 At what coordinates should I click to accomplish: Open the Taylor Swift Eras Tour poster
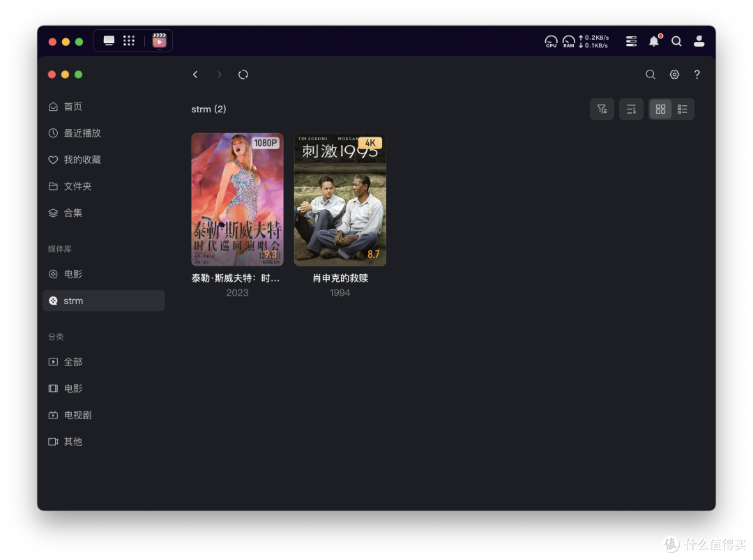click(x=237, y=199)
